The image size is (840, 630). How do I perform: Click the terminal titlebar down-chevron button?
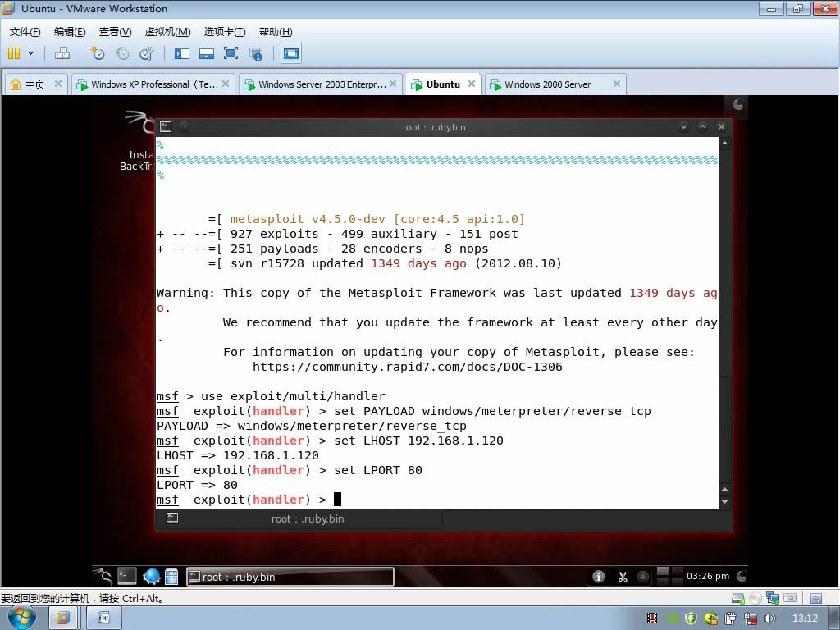tap(683, 127)
